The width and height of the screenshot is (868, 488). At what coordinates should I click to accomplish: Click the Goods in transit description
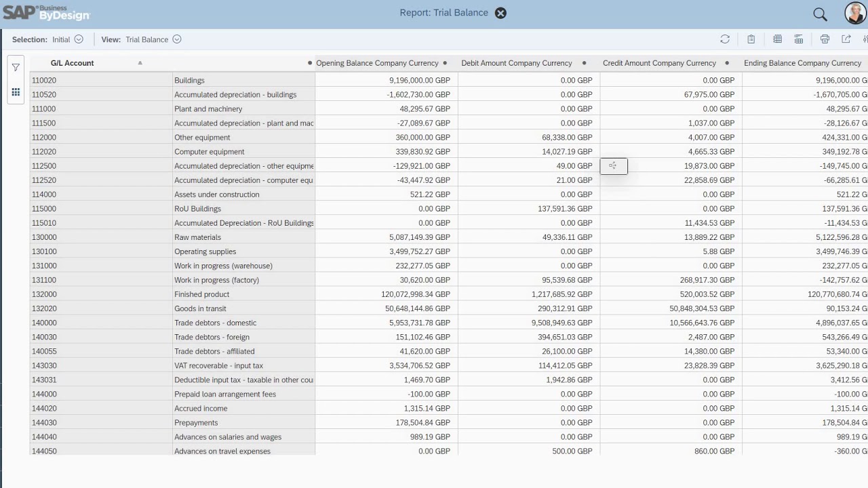point(200,308)
